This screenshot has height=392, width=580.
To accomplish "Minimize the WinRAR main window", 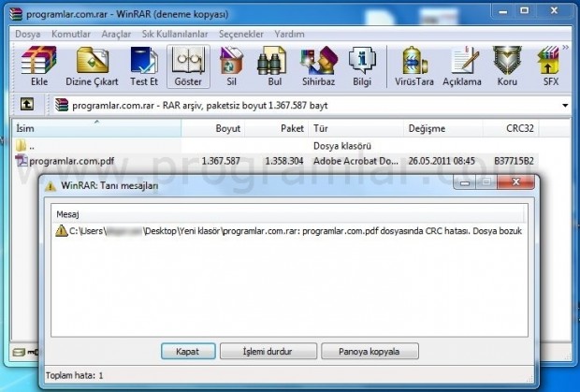I will 503,10.
